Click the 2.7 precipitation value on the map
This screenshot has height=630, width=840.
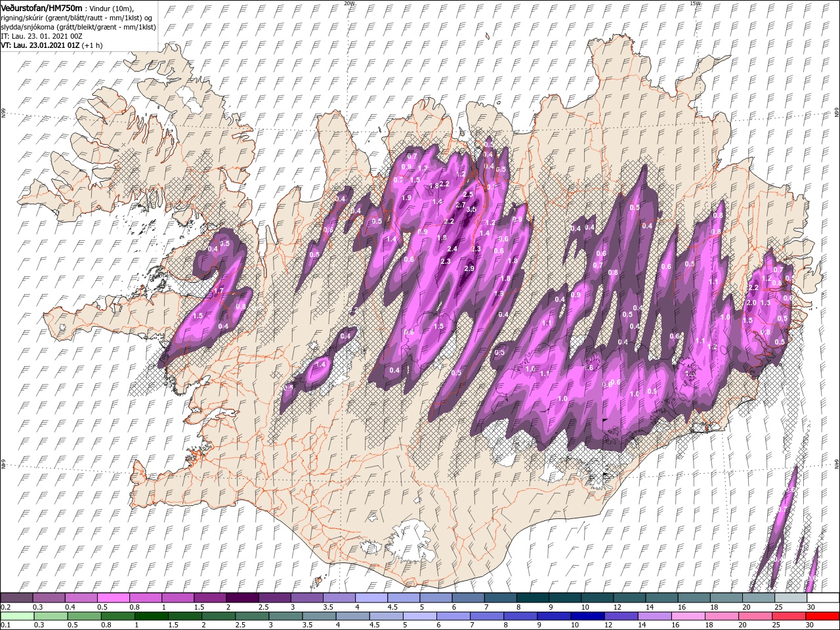point(461,205)
